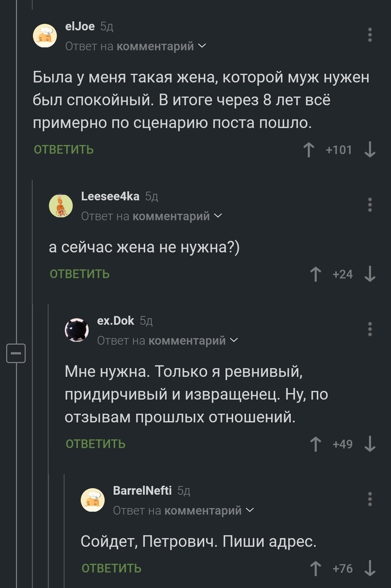The width and height of the screenshot is (391, 588).
Task: Expand parent comment chevron under elJoe
Action: [x=202, y=46]
